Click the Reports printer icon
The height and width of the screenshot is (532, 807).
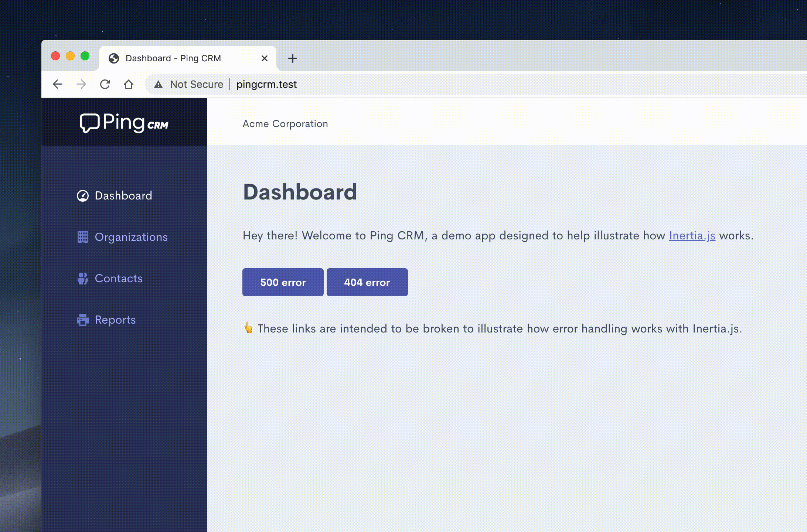(82, 320)
